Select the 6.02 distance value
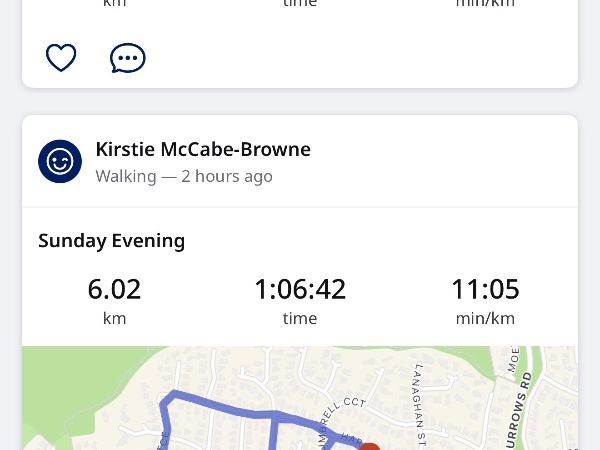Image resolution: width=600 pixels, height=450 pixels. [x=114, y=289]
